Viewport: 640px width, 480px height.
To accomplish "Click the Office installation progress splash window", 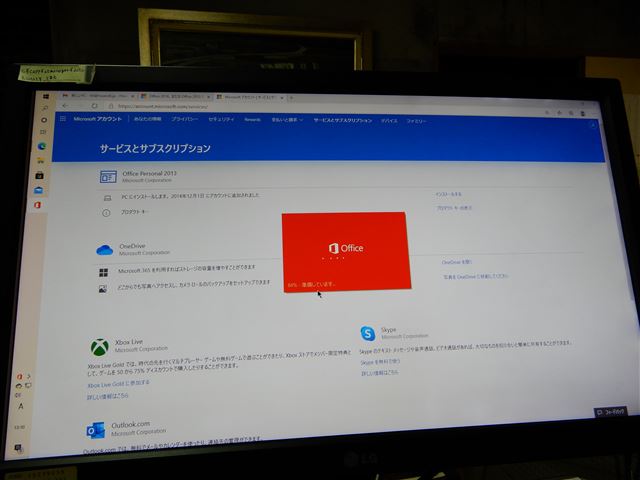I will 346,251.
